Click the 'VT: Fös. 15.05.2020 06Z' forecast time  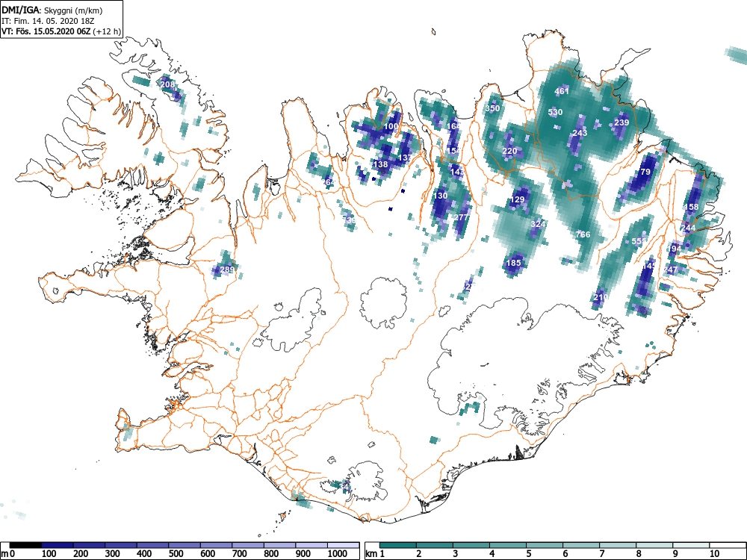coord(48,31)
